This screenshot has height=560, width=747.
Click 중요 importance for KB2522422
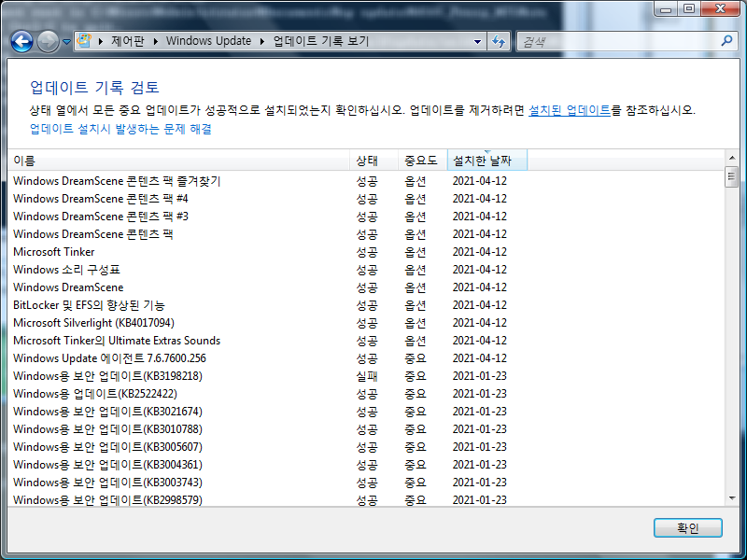pos(416,394)
